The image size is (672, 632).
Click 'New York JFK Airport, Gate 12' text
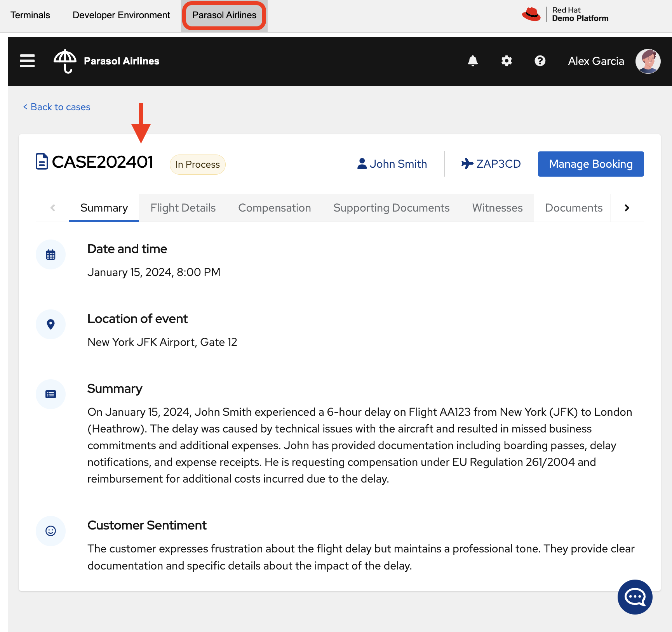click(x=162, y=342)
